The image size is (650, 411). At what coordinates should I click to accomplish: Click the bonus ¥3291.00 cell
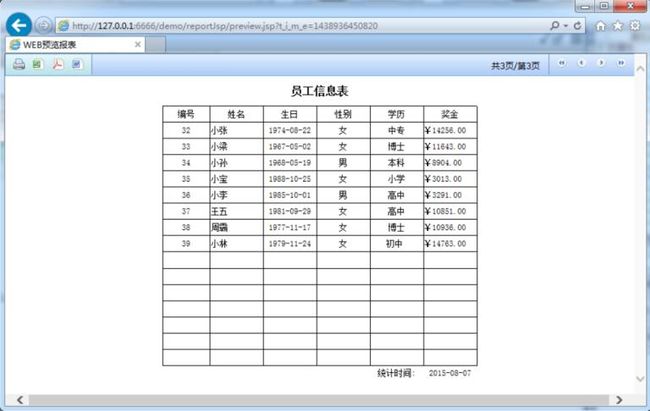click(x=450, y=195)
